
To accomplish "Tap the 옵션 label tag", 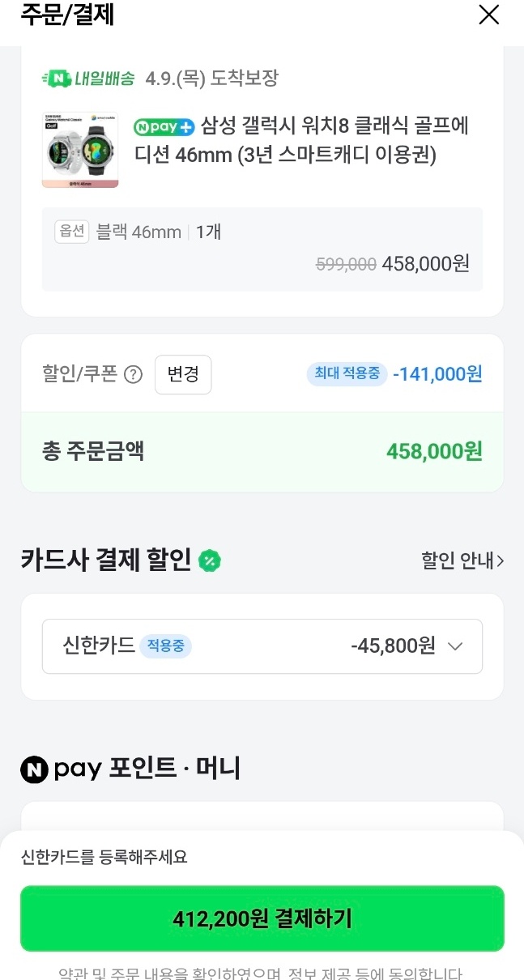I will pos(71,232).
